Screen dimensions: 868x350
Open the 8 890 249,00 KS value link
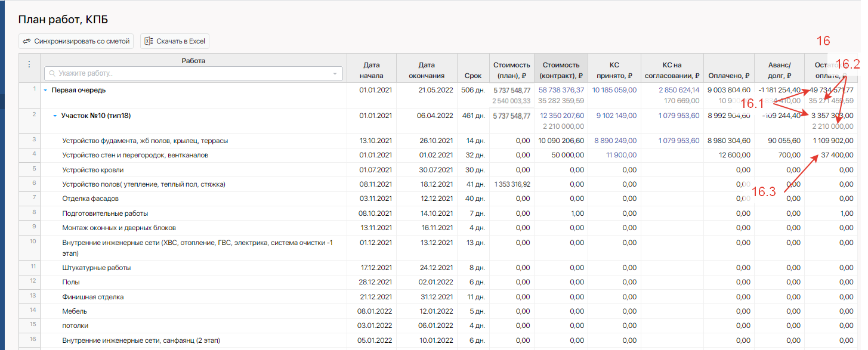point(615,141)
